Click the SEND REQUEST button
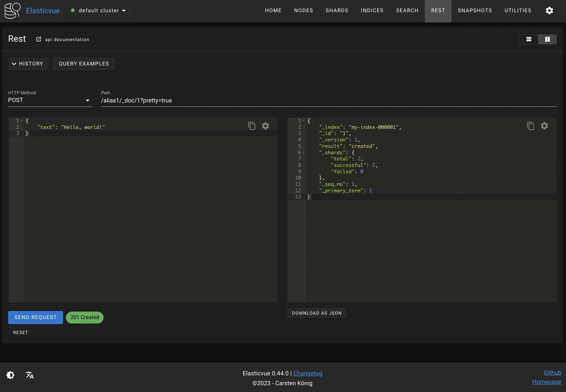 [x=36, y=317]
